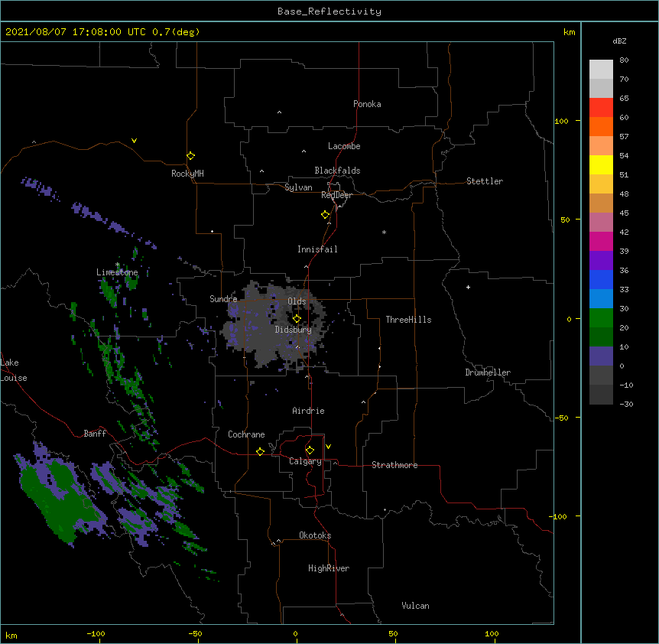The image size is (659, 644).
Task: Click the white asterisk east of Innisfail
Action: [384, 232]
